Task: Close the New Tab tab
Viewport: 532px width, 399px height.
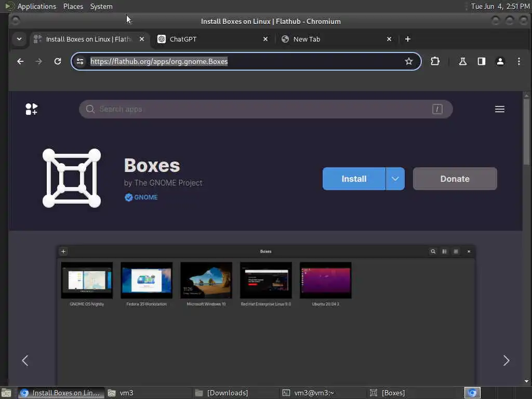Action: coord(389,39)
